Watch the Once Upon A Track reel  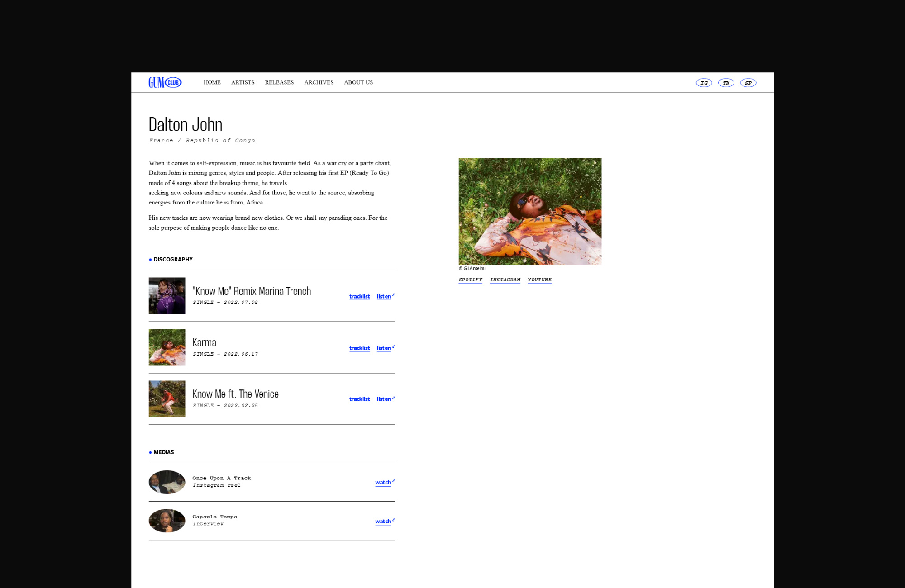coord(383,482)
